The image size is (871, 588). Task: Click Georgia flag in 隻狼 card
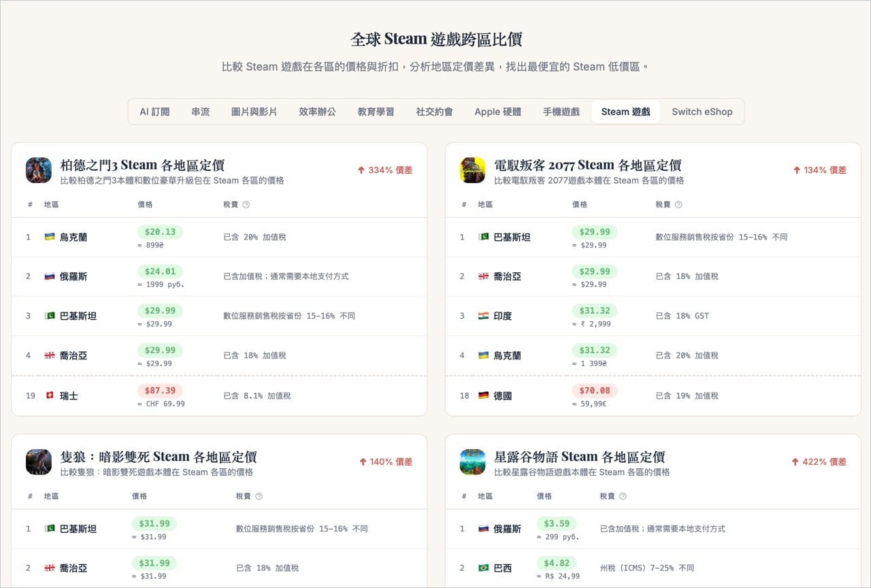(x=50, y=568)
